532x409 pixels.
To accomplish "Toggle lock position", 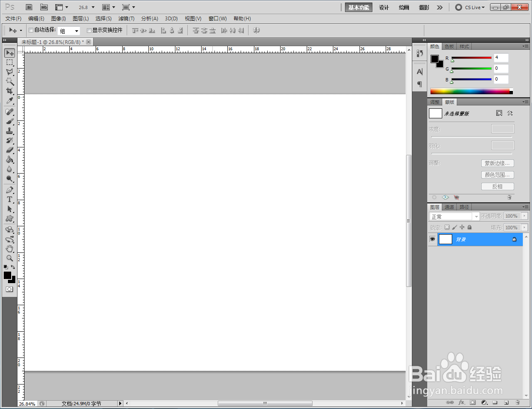I will point(462,227).
